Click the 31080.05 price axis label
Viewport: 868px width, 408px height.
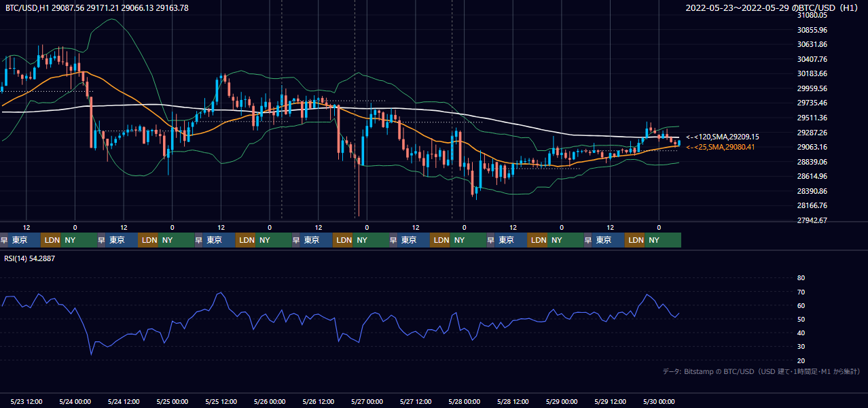[x=812, y=15]
